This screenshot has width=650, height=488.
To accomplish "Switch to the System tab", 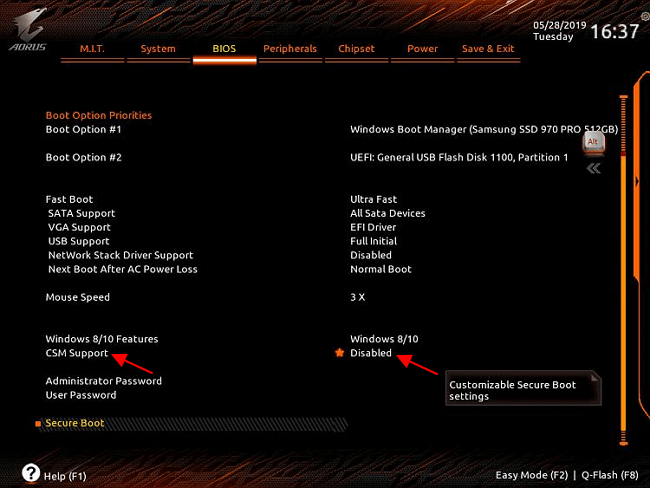I will (158, 49).
